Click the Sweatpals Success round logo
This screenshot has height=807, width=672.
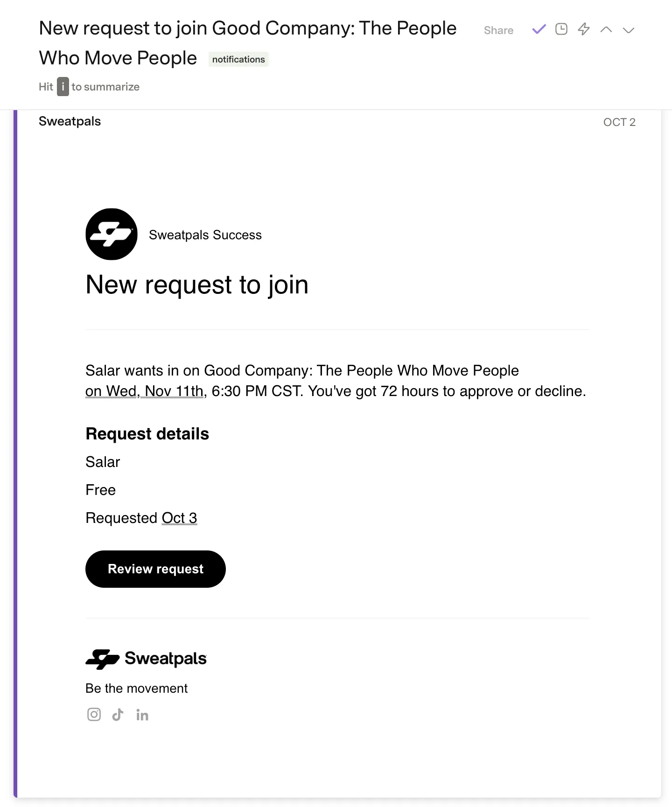[112, 234]
